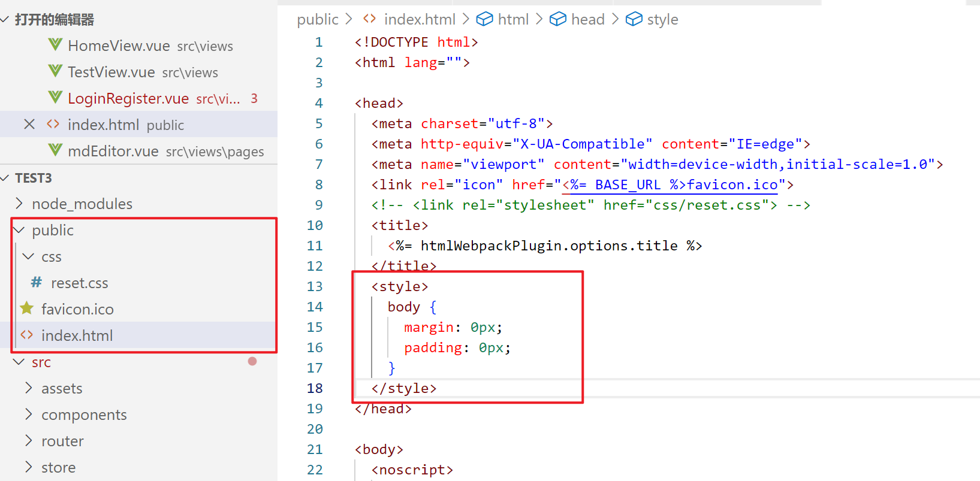
Task: Expand the node_modules folder
Action: point(19,204)
